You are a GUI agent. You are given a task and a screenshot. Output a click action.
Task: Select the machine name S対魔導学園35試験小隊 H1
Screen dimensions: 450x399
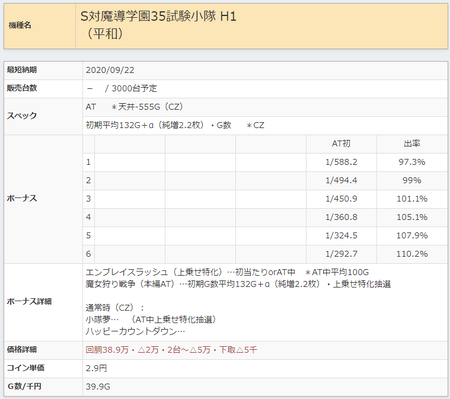pyautogui.click(x=158, y=16)
